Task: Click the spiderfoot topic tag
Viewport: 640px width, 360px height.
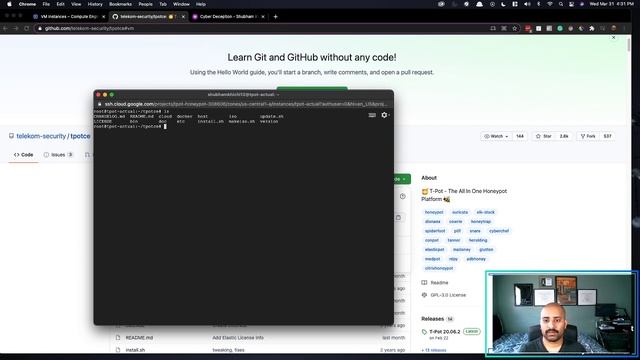Action: (435, 231)
